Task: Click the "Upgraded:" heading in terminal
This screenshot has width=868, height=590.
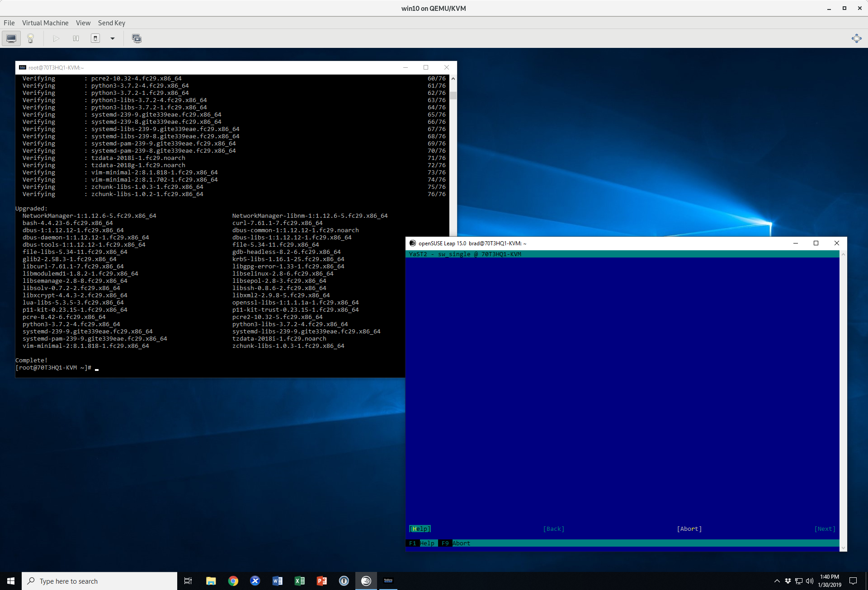Action: point(32,208)
